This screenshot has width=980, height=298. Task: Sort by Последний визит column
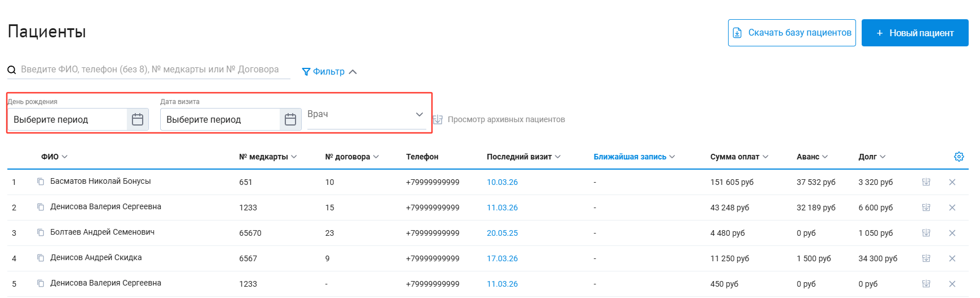coord(524,157)
